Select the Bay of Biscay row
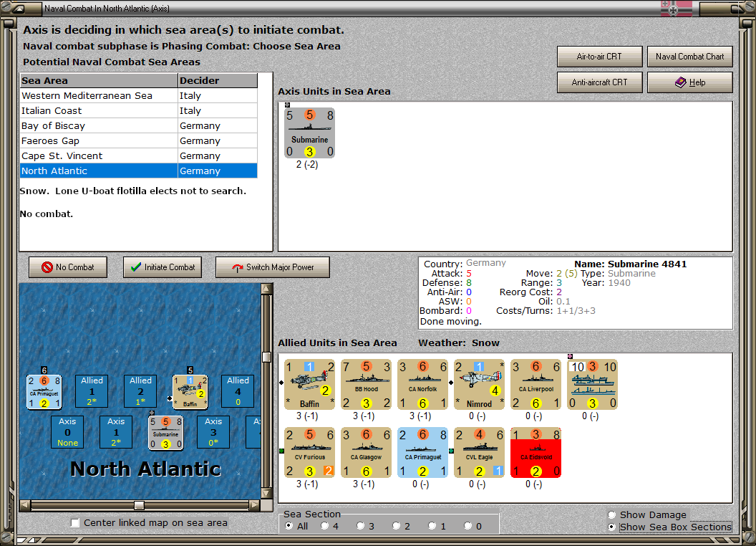 click(x=139, y=126)
